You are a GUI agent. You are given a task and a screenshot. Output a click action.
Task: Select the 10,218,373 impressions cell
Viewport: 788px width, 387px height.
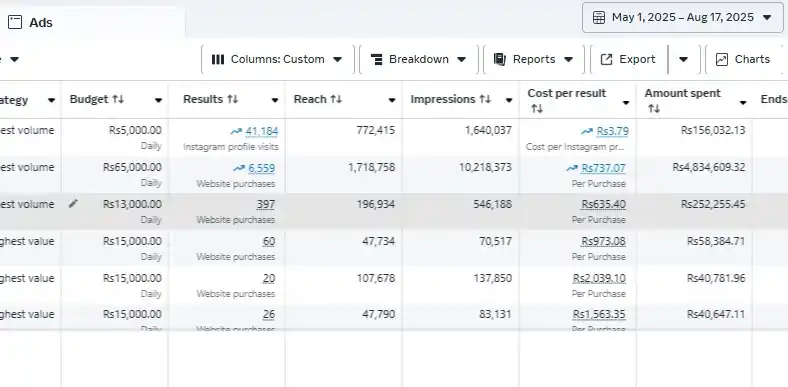point(461,174)
